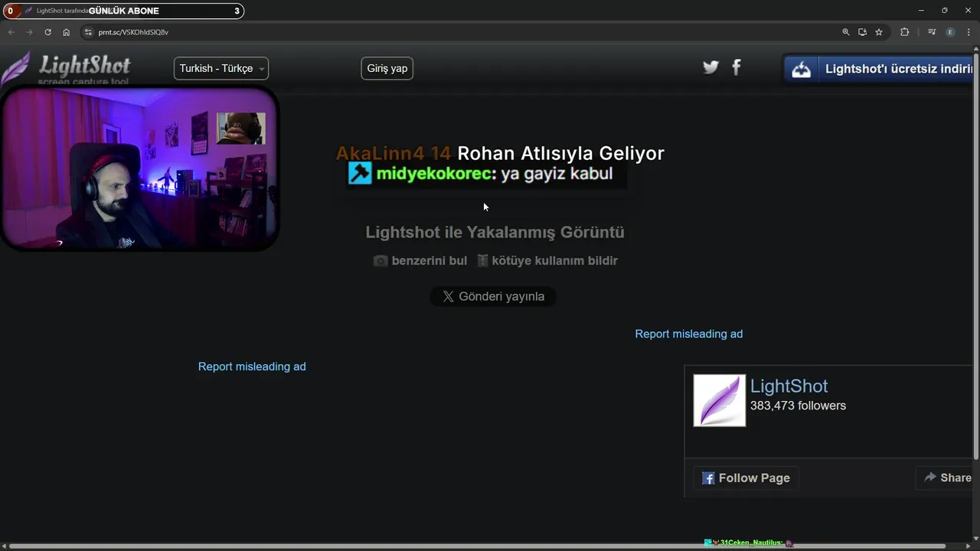Open the browser profile avatar

coord(950,32)
